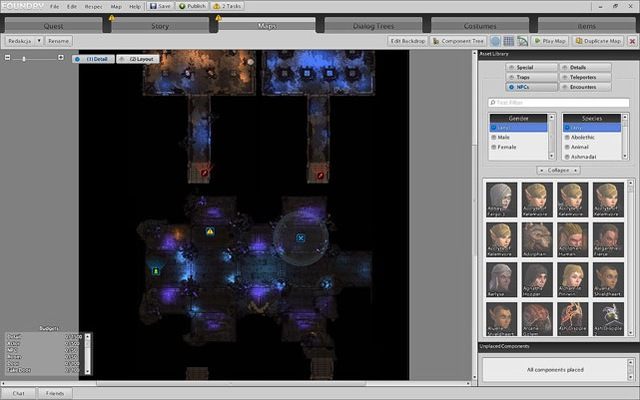
Task: Open the File menu
Action: [x=54, y=7]
